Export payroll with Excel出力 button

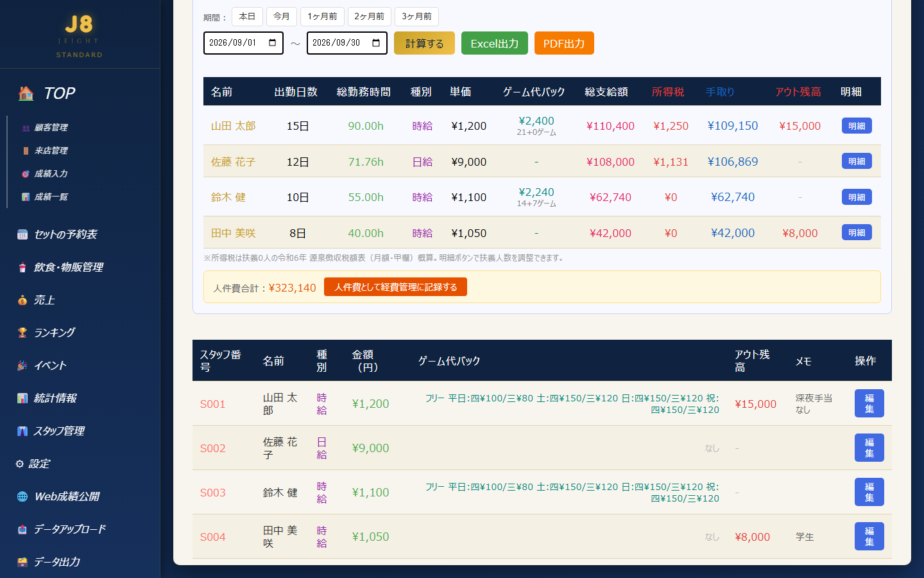(495, 43)
